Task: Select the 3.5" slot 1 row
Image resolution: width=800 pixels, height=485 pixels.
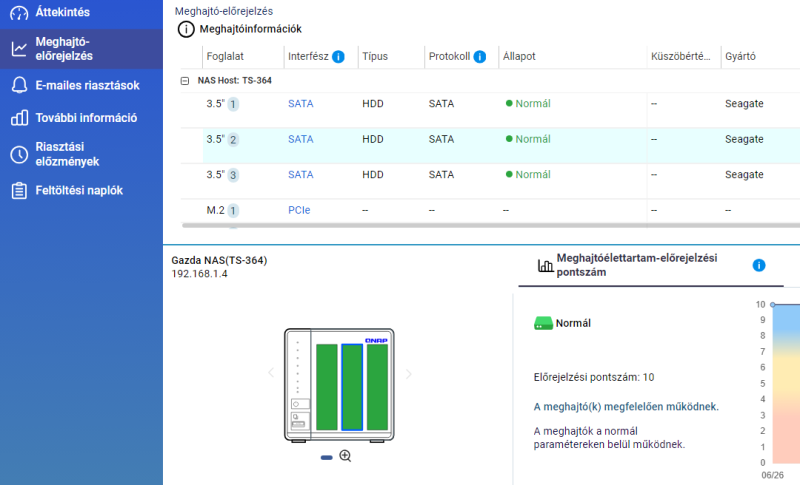Action: [x=491, y=110]
